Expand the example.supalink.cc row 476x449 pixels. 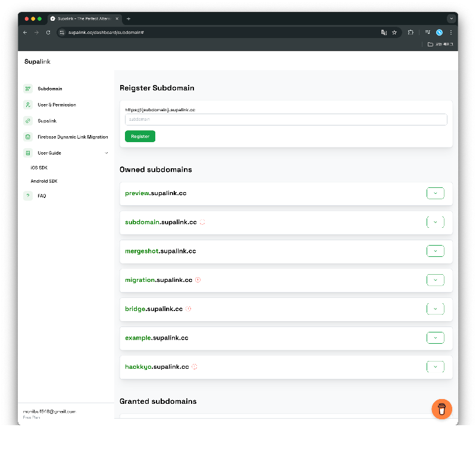pos(436,338)
